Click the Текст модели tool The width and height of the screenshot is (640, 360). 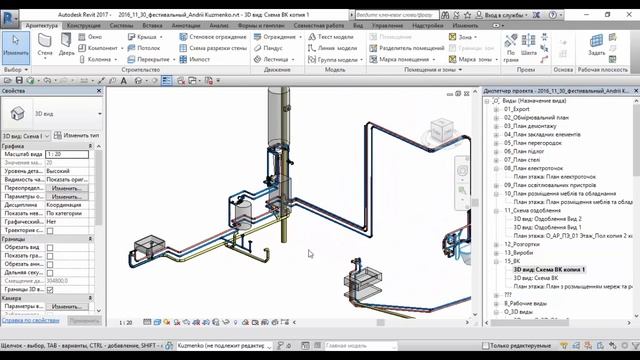pyautogui.click(x=331, y=37)
